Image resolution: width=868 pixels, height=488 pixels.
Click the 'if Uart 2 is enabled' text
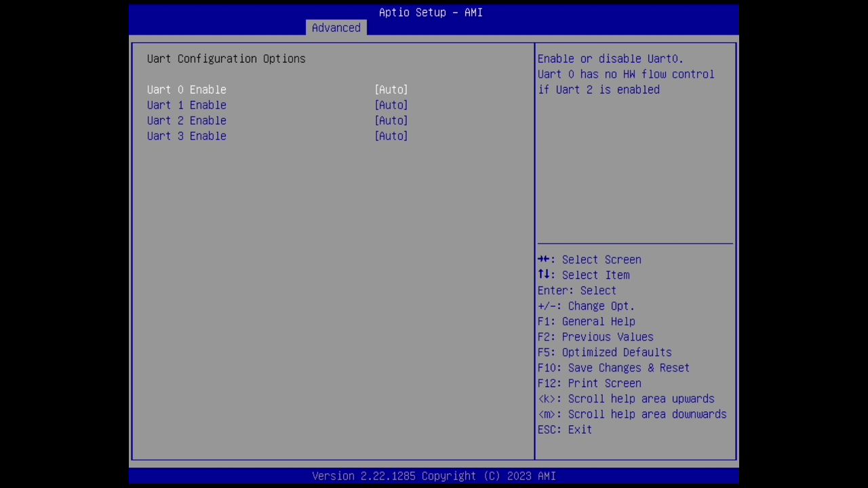[599, 89]
